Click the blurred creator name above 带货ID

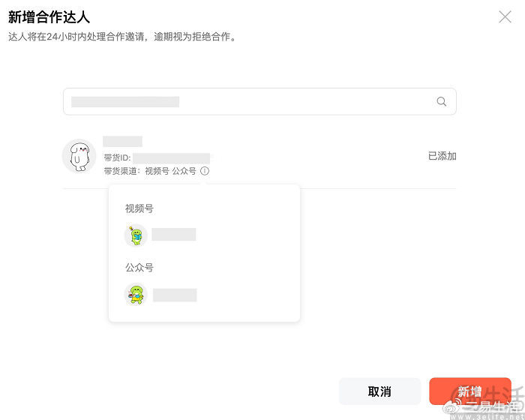coord(122,141)
